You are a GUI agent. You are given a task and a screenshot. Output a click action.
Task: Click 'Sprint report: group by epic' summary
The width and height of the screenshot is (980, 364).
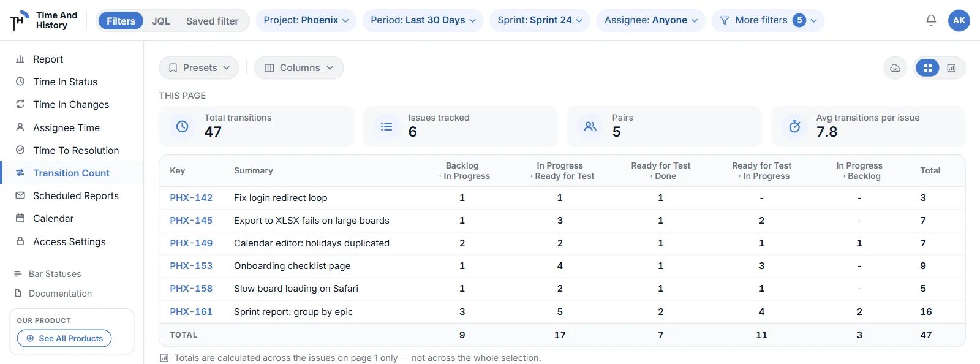293,312
